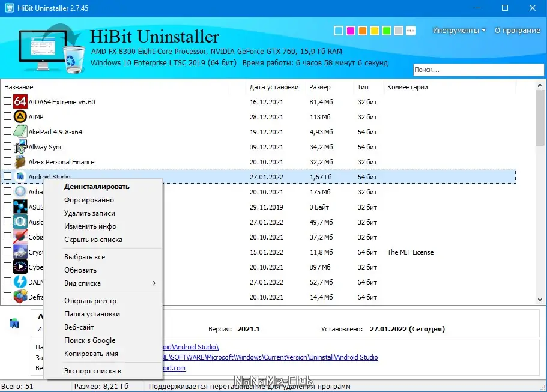Click the Cobian red icon
The image size is (547, 392).
pos(20,237)
